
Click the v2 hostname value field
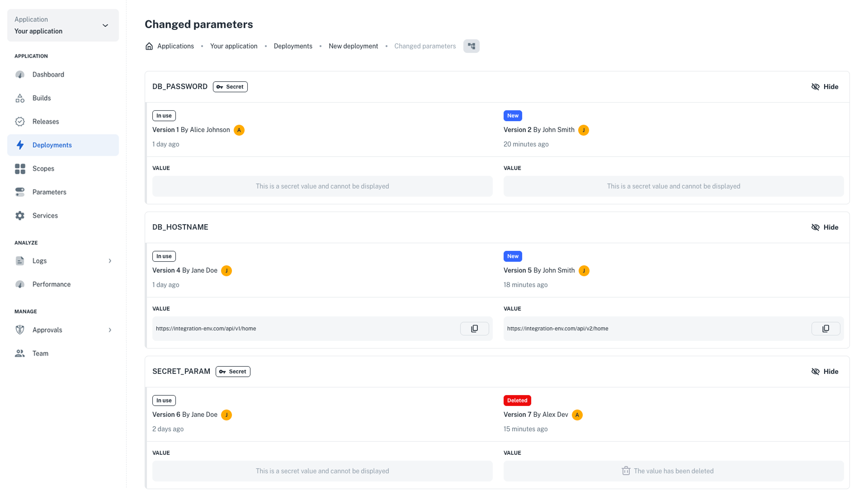point(656,329)
